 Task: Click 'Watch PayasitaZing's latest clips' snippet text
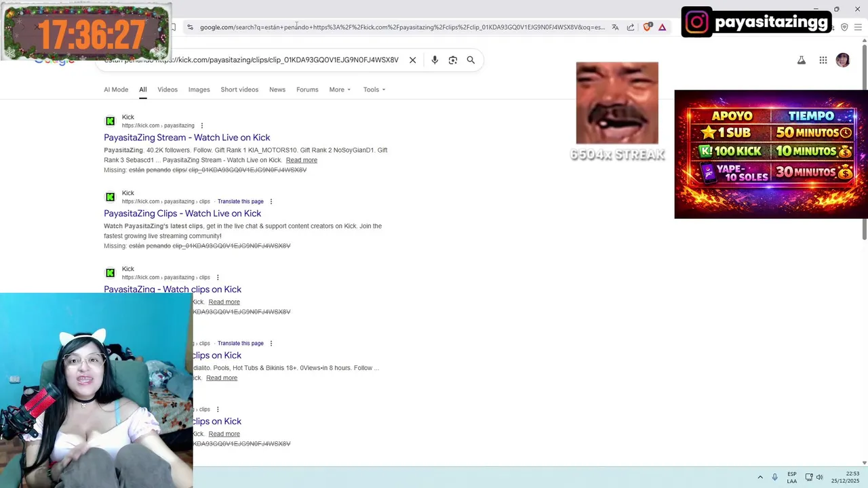click(x=153, y=226)
